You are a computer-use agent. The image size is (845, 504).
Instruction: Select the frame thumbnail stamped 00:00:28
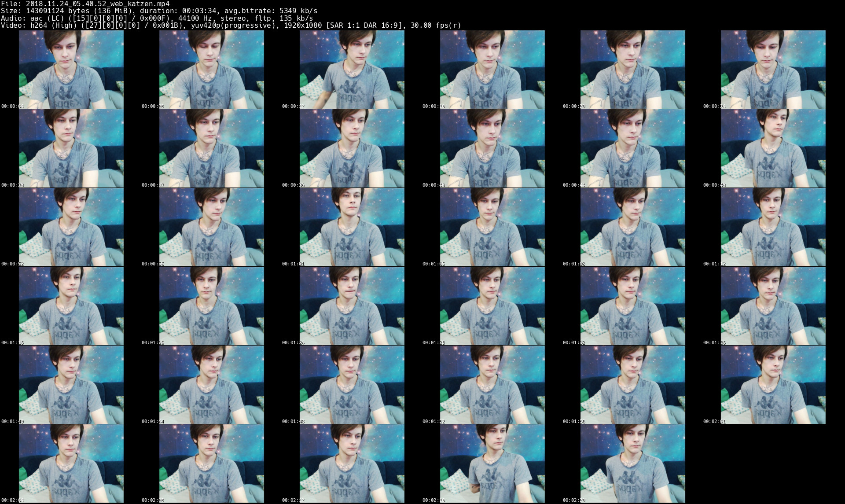pyautogui.click(x=71, y=148)
